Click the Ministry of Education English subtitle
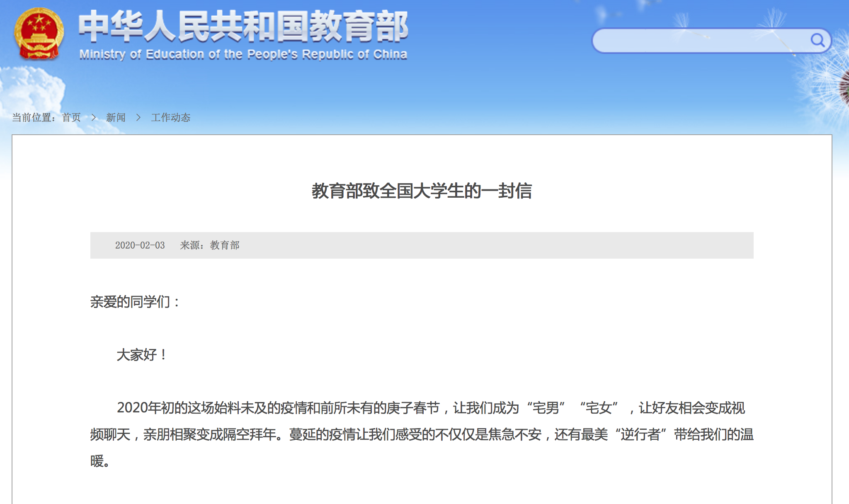Viewport: 849px width, 504px height. tap(243, 54)
